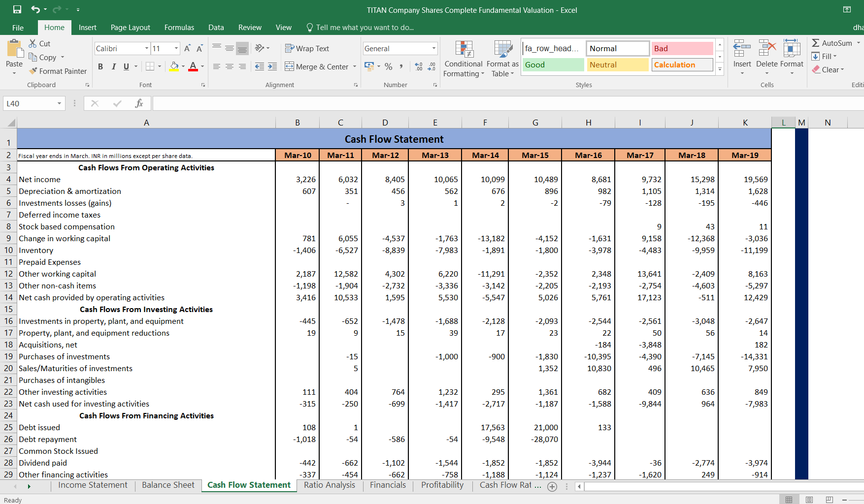Apply the Neutral cell style
The image size is (864, 504).
(618, 64)
